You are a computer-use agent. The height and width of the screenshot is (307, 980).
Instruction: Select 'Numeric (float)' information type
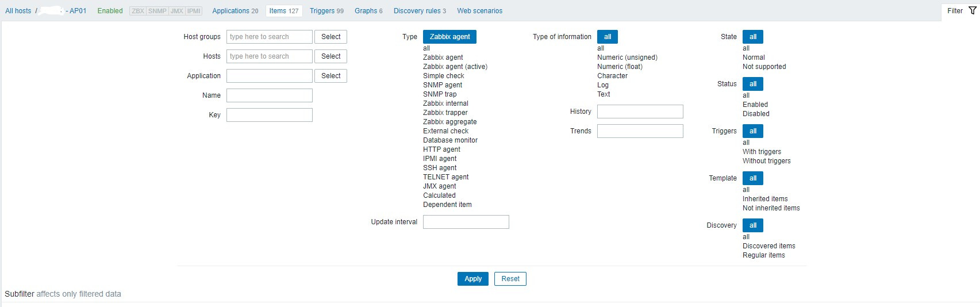coord(620,67)
